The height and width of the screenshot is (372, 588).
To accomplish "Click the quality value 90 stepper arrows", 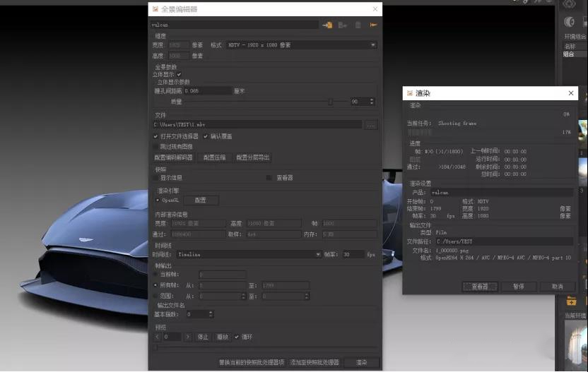I will [372, 102].
